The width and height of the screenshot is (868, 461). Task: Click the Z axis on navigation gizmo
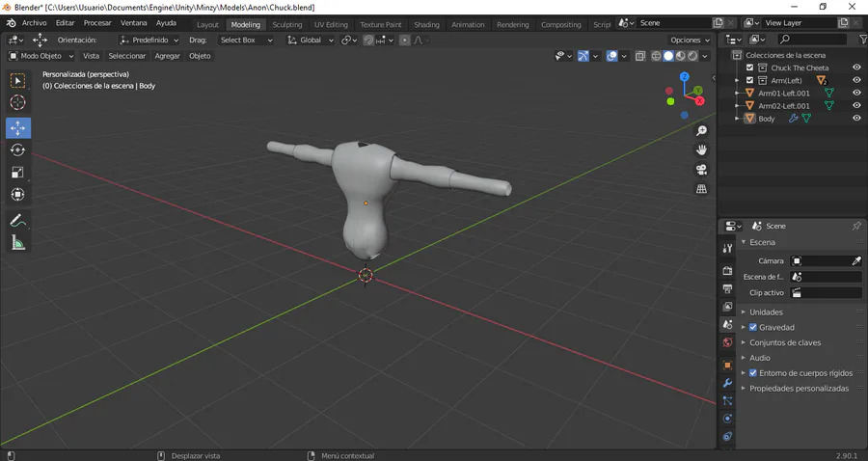click(x=684, y=77)
